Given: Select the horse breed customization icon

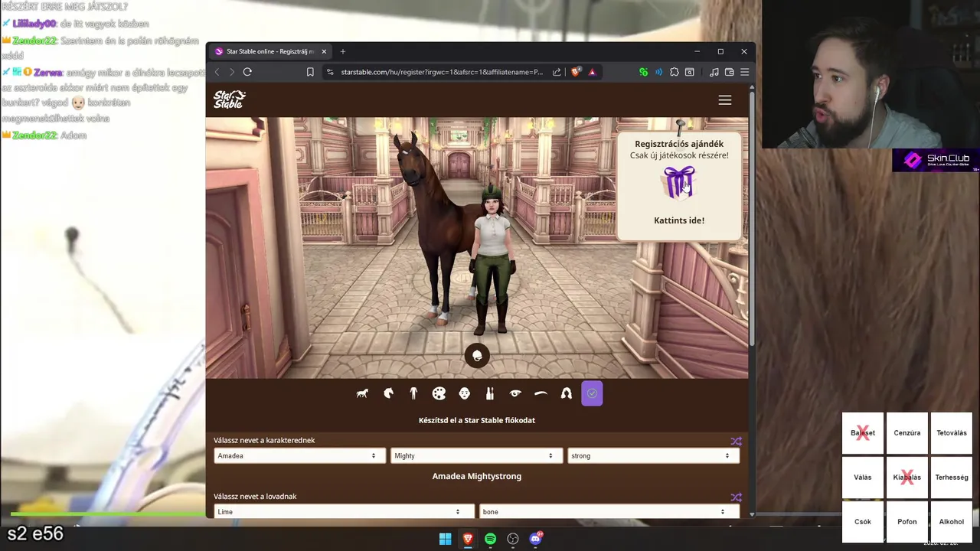Looking at the screenshot, I should [x=362, y=393].
